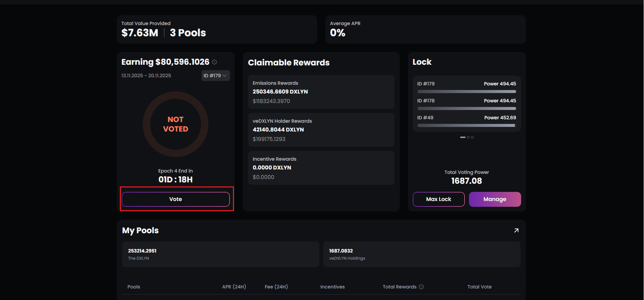The height and width of the screenshot is (300, 644).
Task: Click the info icon beside Earning amount
Action: click(214, 62)
